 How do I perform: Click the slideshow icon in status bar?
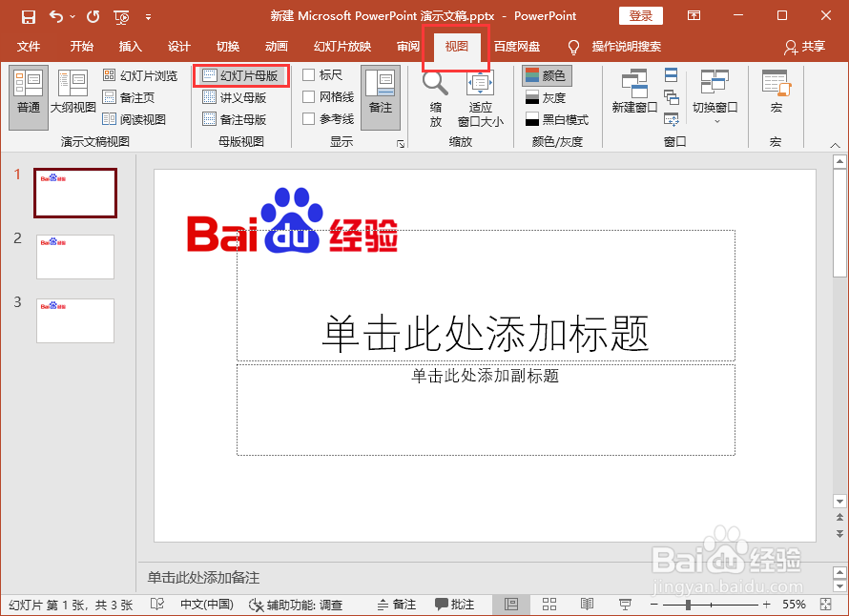click(x=625, y=605)
